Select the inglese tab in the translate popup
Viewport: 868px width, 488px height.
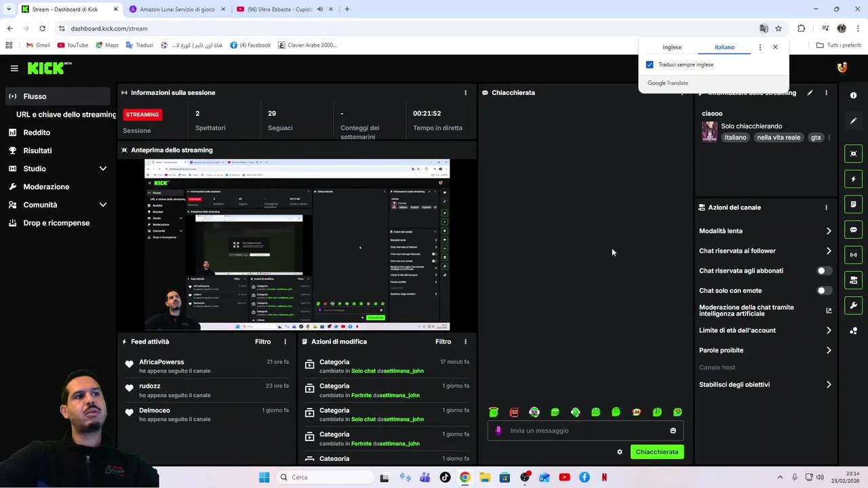[x=672, y=47]
